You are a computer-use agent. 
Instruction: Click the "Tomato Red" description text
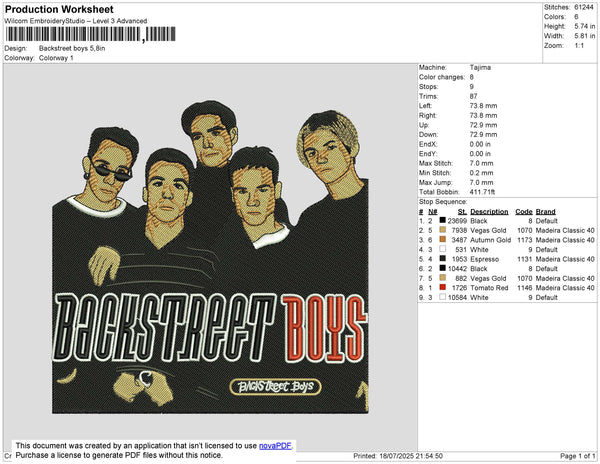click(489, 288)
